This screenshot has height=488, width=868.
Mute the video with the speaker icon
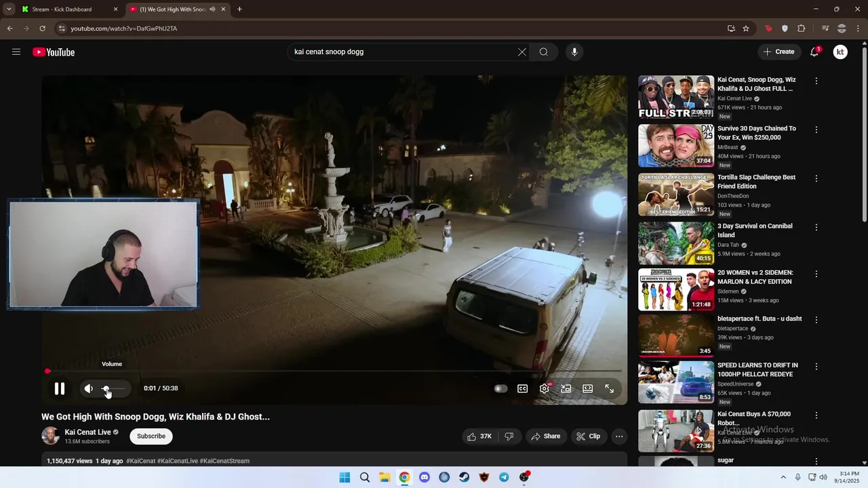[88, 388]
